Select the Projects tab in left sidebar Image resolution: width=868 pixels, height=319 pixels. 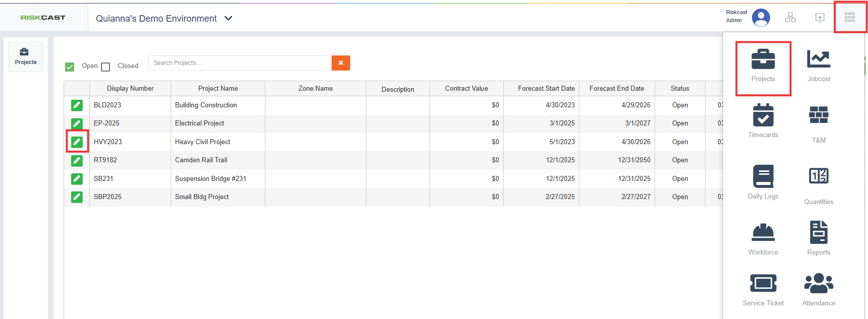coord(26,56)
